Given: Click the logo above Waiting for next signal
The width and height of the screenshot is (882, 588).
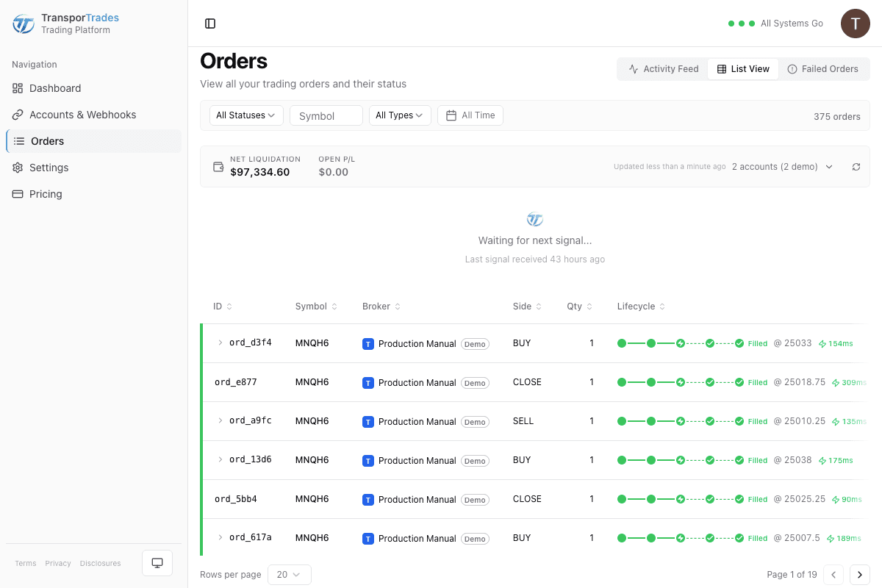Looking at the screenshot, I should pos(535,219).
